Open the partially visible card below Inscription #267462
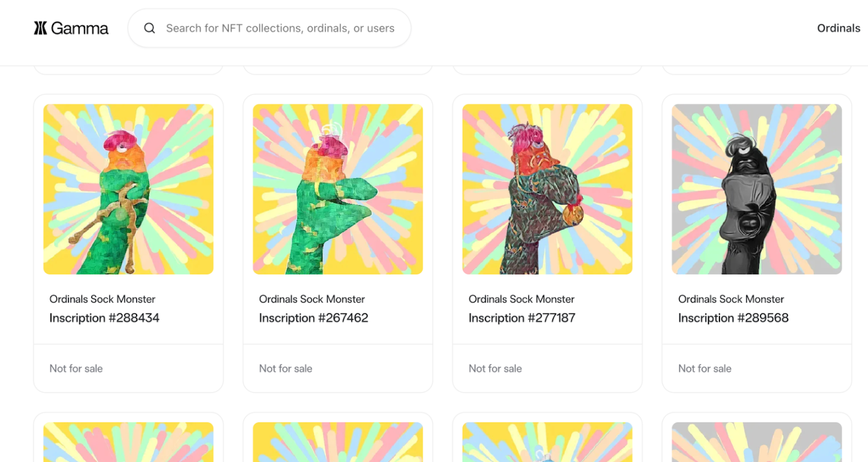The height and width of the screenshot is (462, 868). click(x=338, y=442)
